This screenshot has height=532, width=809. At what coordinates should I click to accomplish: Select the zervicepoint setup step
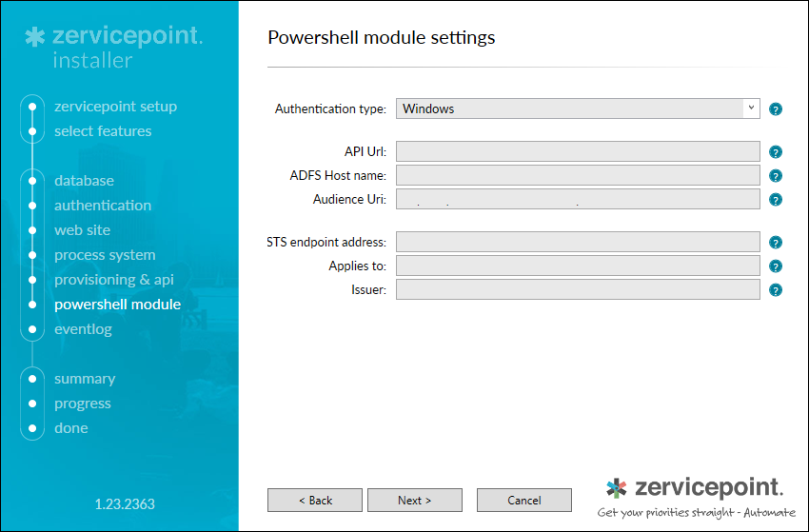pyautogui.click(x=115, y=107)
